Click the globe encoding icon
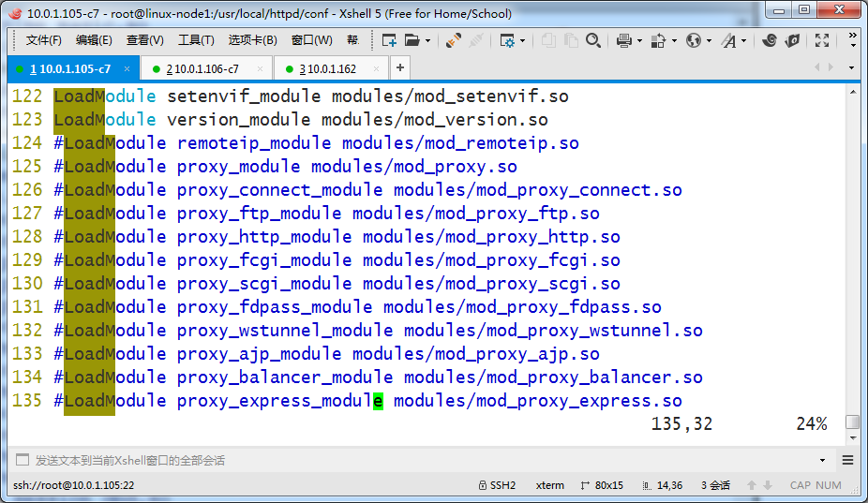868x503 pixels. pyautogui.click(x=694, y=40)
